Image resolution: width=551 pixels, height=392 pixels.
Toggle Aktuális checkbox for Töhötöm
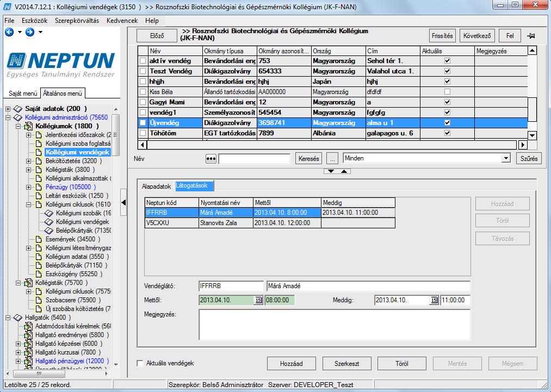coord(447,133)
